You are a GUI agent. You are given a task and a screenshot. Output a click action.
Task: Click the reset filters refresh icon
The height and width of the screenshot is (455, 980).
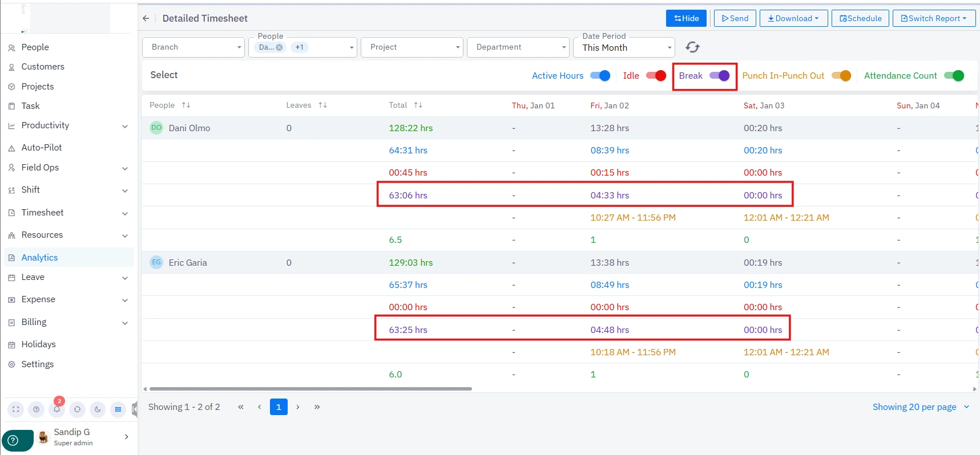tap(692, 47)
